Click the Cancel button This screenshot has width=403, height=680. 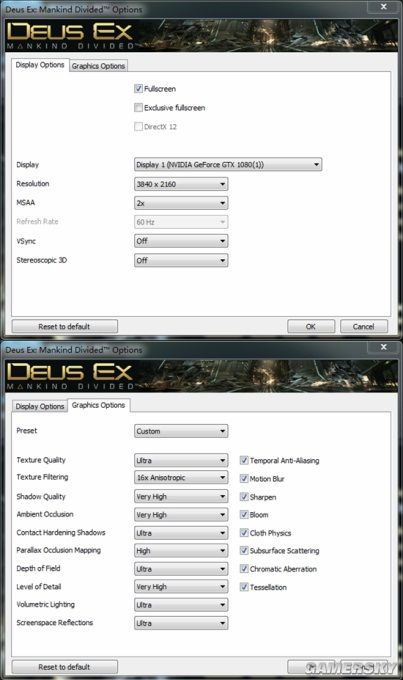364,327
